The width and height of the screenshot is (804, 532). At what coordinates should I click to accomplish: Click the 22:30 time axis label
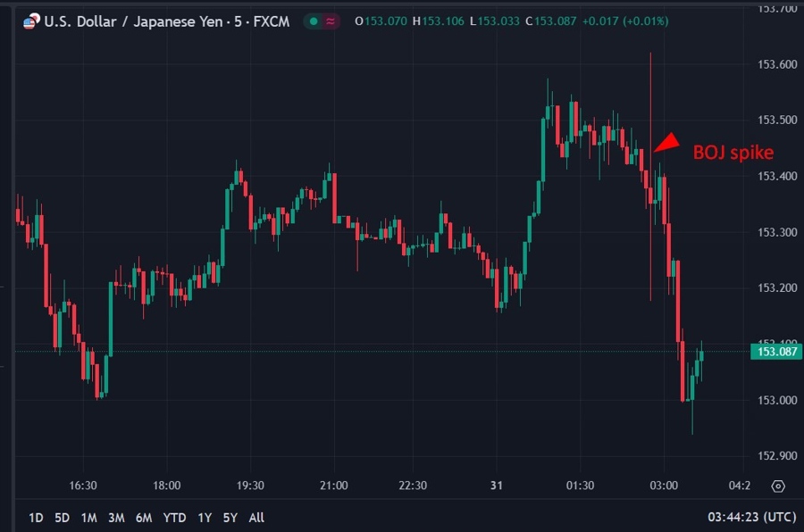(413, 486)
